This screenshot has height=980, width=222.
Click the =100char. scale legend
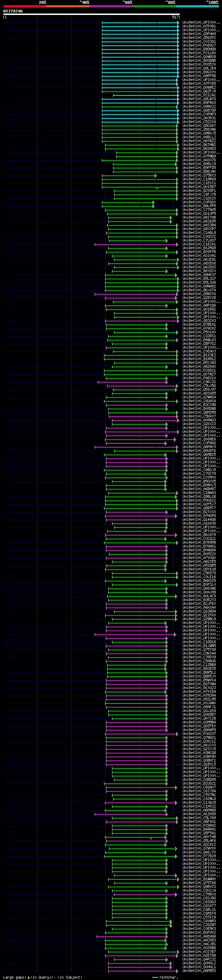pyautogui.click(x=165, y=977)
